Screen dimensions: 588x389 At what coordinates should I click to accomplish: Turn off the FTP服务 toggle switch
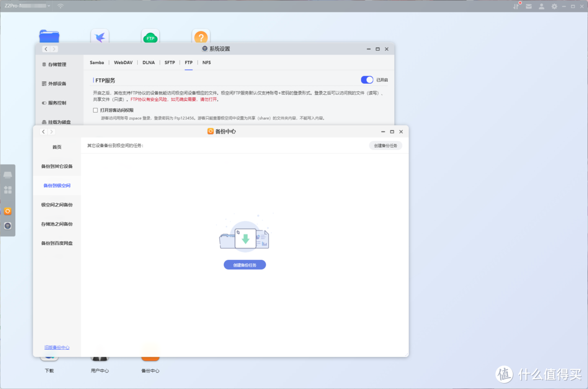pyautogui.click(x=367, y=80)
